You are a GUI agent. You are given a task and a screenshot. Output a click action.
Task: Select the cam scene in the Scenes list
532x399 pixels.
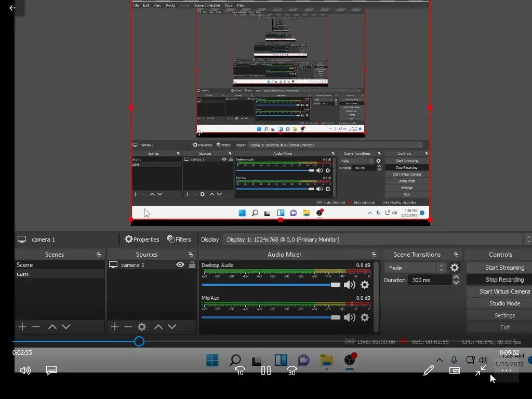[x=59, y=274]
